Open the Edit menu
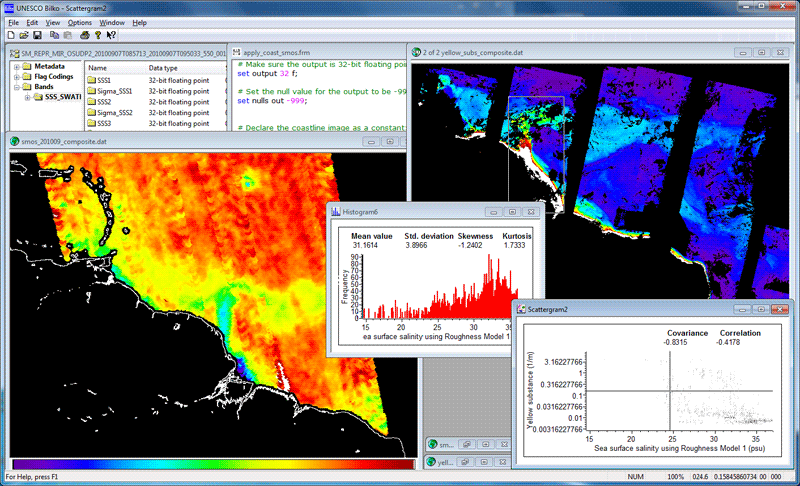This screenshot has width=800, height=486. tap(32, 22)
